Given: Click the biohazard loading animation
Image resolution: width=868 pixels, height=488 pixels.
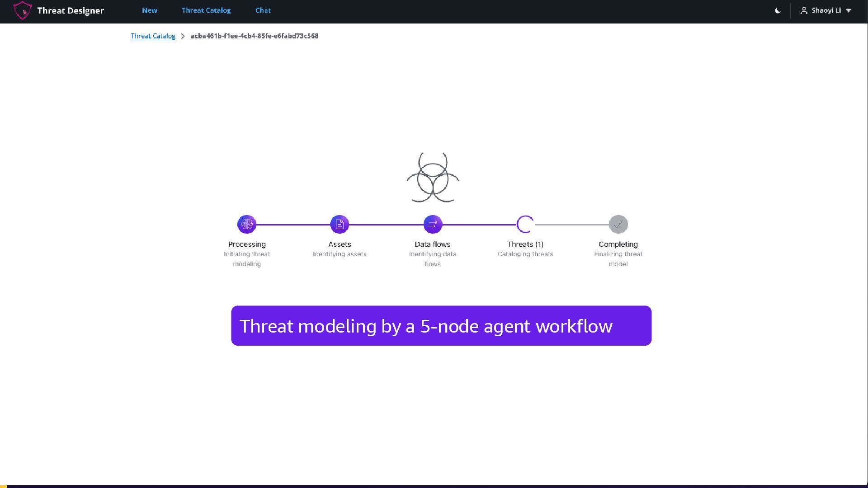Looking at the screenshot, I should pyautogui.click(x=433, y=177).
